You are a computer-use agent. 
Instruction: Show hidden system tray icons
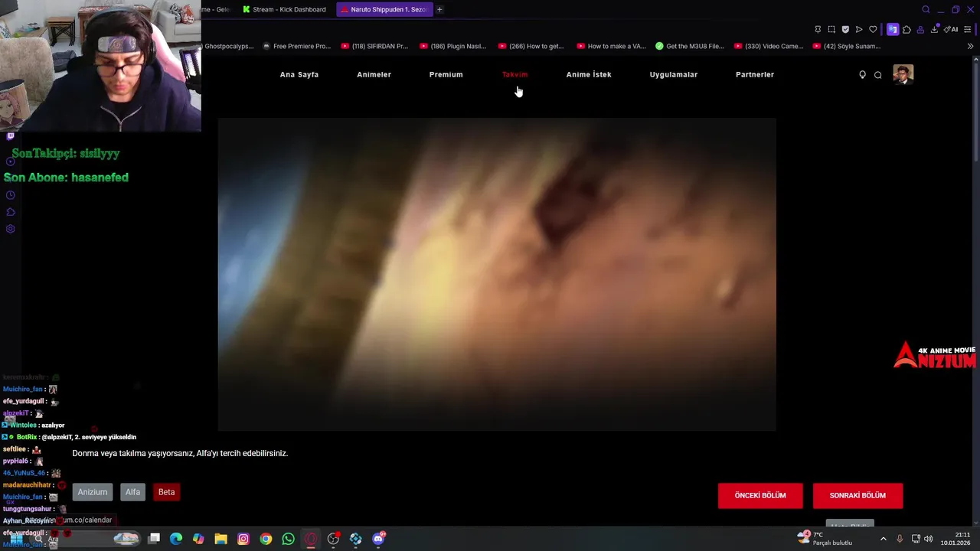coord(883,539)
